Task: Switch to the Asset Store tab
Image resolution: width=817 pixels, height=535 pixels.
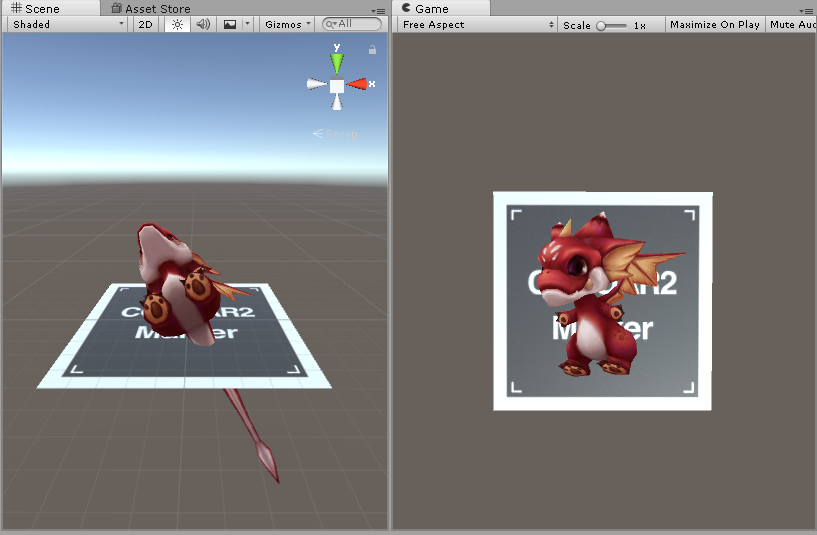Action: click(x=151, y=9)
